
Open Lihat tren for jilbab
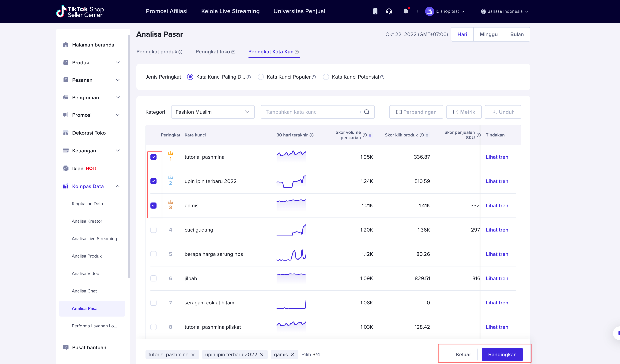497,278
